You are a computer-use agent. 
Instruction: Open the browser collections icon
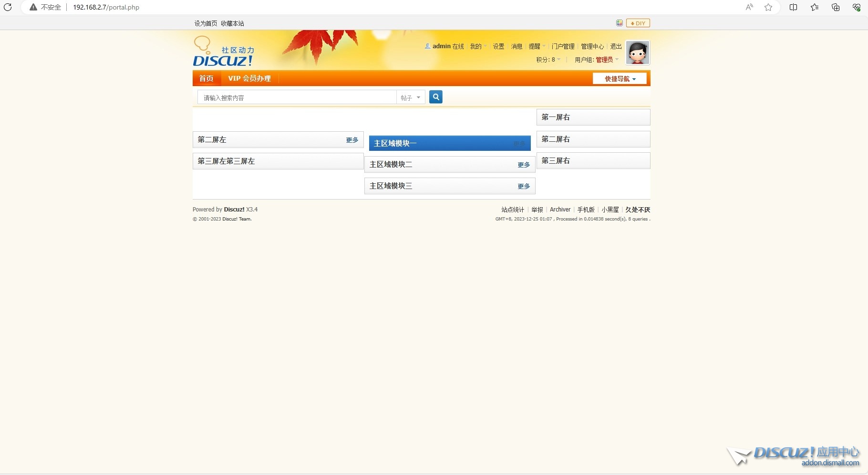click(x=836, y=7)
